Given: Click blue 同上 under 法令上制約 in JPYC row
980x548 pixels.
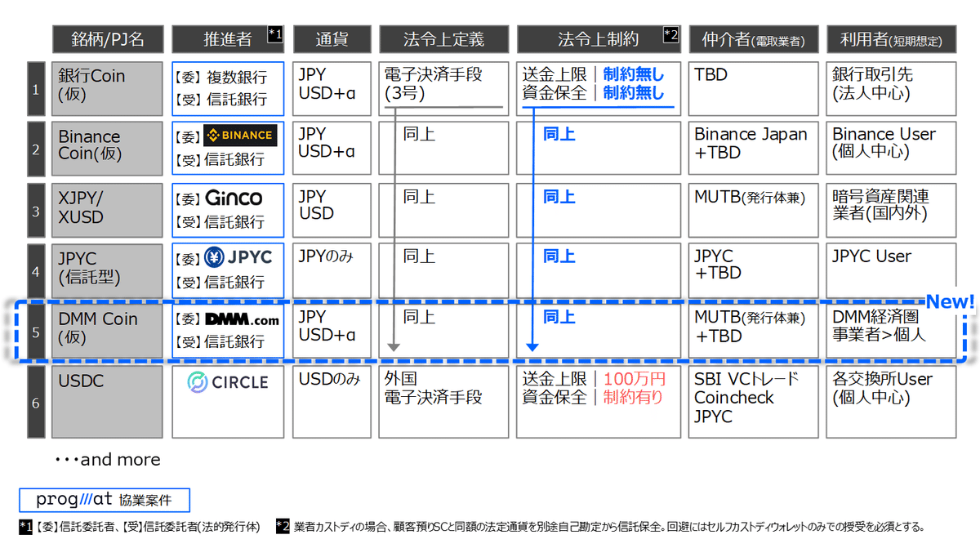Looking at the screenshot, I should coord(559,256).
